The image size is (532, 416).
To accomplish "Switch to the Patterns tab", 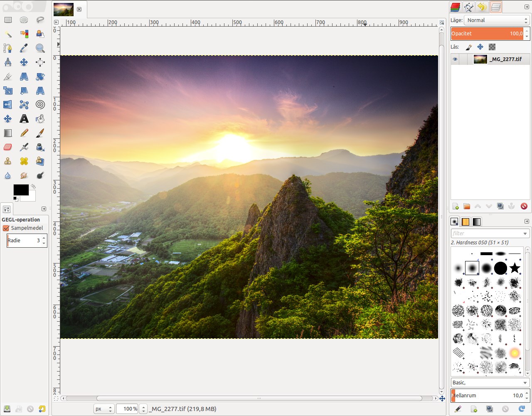I will coord(465,222).
